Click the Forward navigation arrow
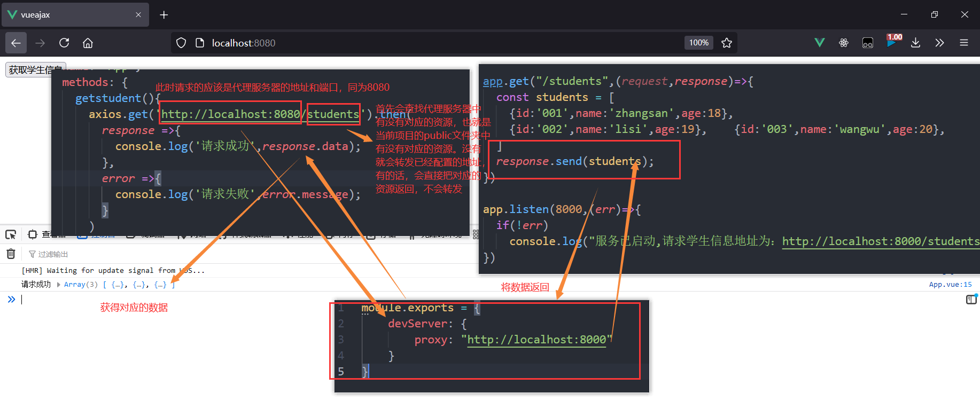Screen dimensions: 980x416 40,43
